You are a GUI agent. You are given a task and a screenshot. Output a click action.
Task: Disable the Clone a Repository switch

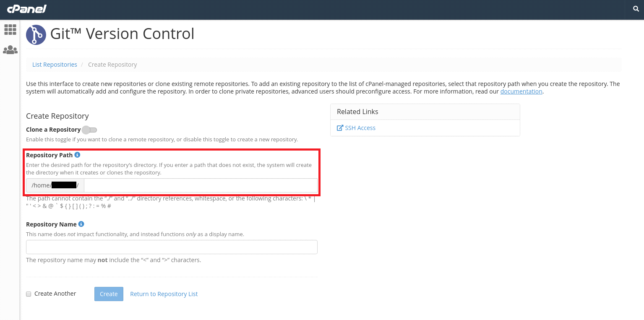tap(89, 130)
